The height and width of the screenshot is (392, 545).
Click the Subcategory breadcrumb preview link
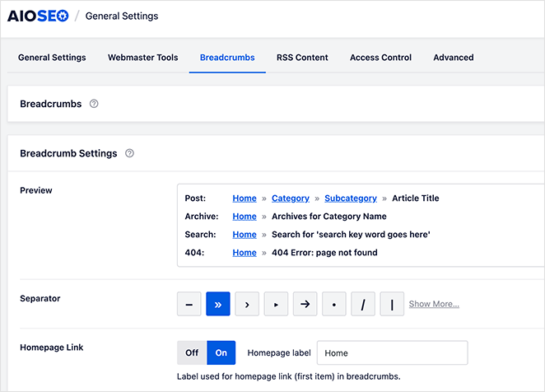pyautogui.click(x=350, y=198)
